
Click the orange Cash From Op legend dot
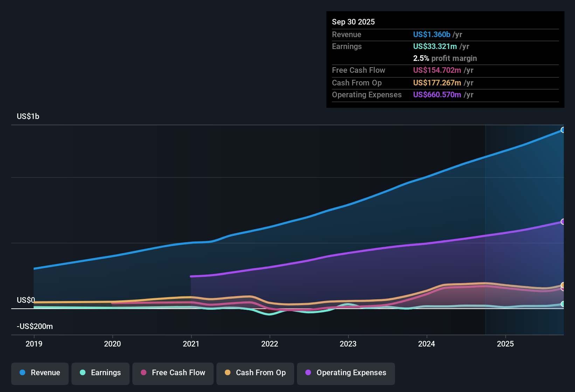[x=228, y=373]
